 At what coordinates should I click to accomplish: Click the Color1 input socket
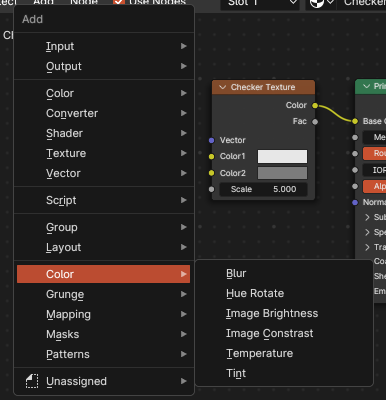click(211, 156)
